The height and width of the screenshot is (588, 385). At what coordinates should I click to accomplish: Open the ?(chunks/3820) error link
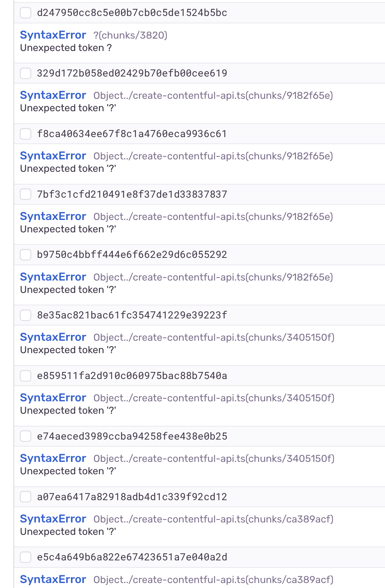coord(131,35)
